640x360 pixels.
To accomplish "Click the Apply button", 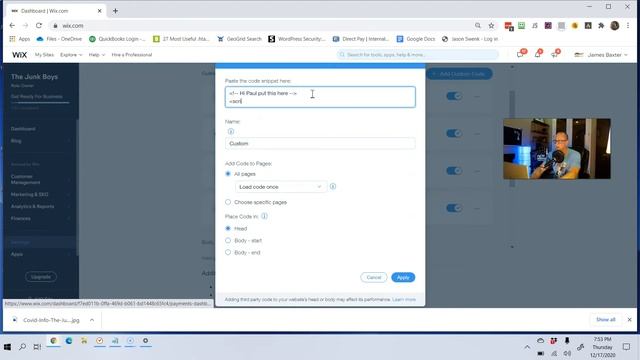I will point(403,278).
